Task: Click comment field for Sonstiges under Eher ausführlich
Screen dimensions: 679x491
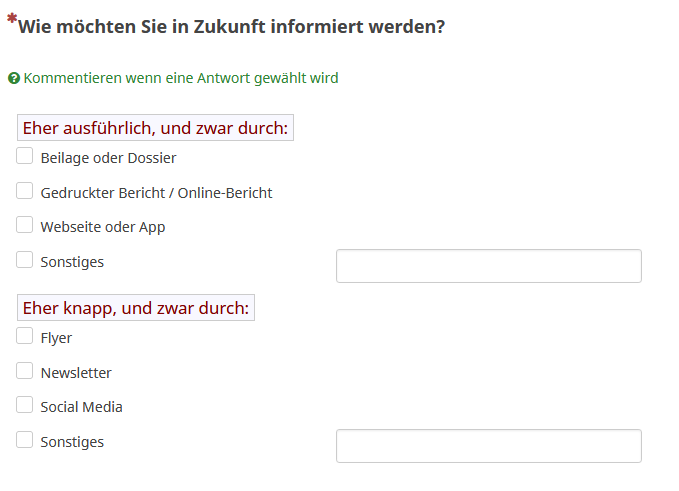Action: click(488, 266)
